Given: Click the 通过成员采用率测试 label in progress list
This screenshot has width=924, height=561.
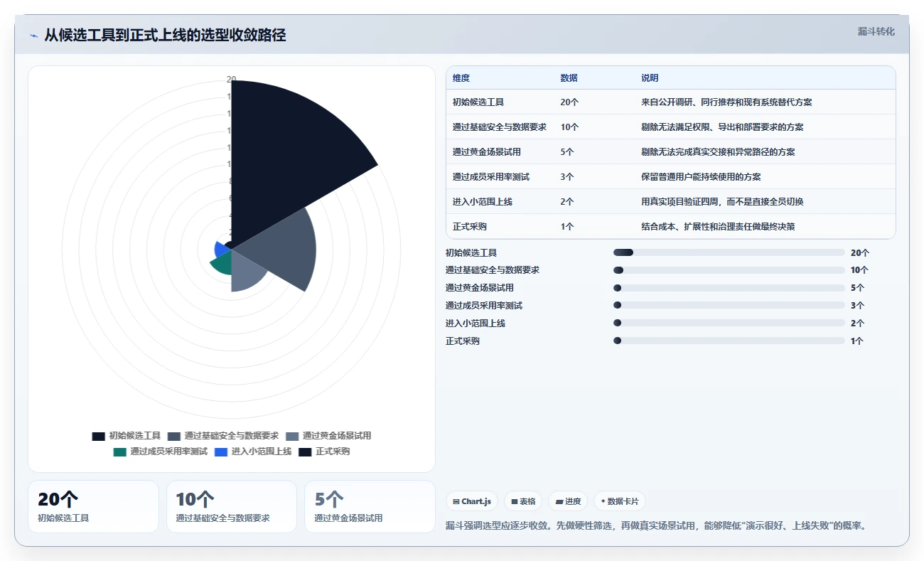Looking at the screenshot, I should coord(484,305).
